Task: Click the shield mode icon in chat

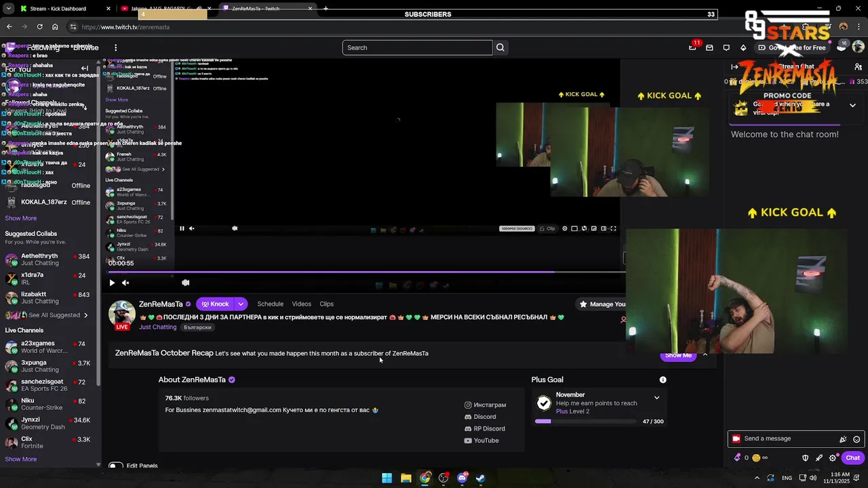Action: [806, 458]
